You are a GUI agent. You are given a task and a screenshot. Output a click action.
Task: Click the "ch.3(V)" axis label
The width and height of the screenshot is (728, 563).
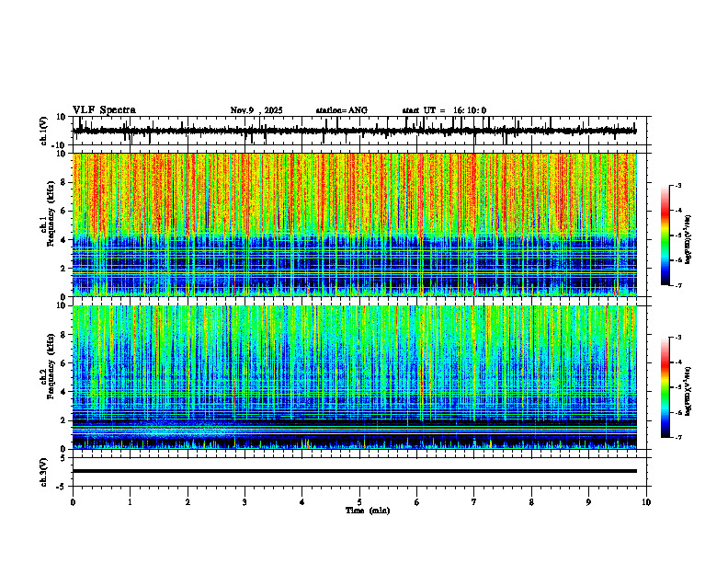point(44,472)
